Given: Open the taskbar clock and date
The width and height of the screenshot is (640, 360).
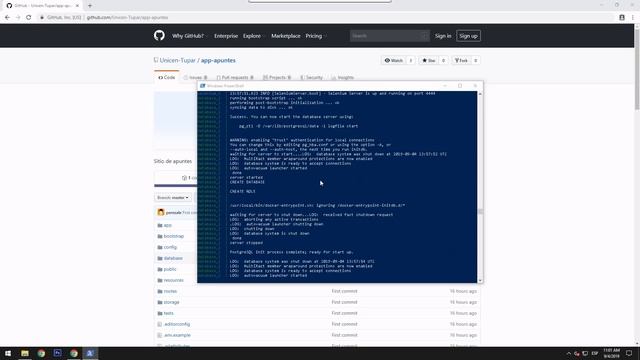Looking at the screenshot, I should [611, 353].
